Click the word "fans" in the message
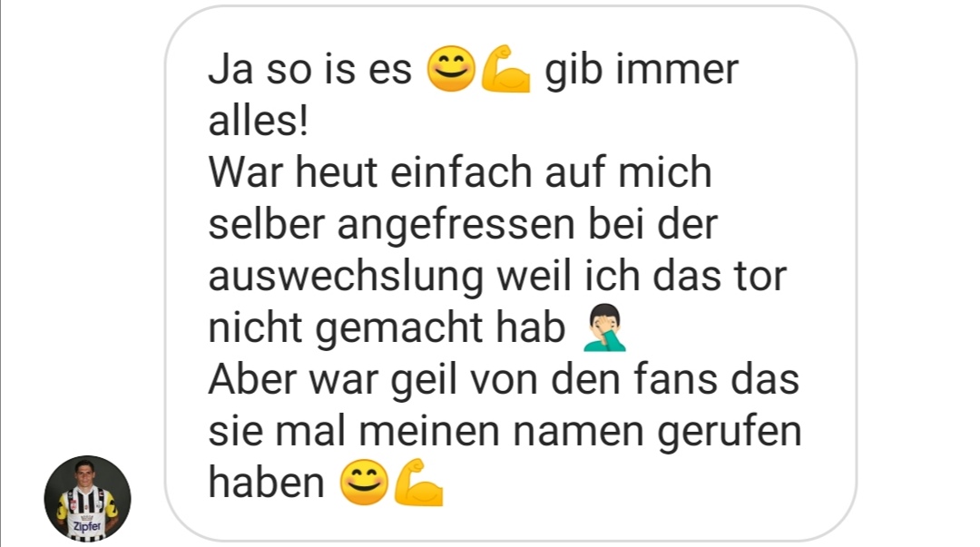Image resolution: width=980 pixels, height=547 pixels. click(x=676, y=379)
